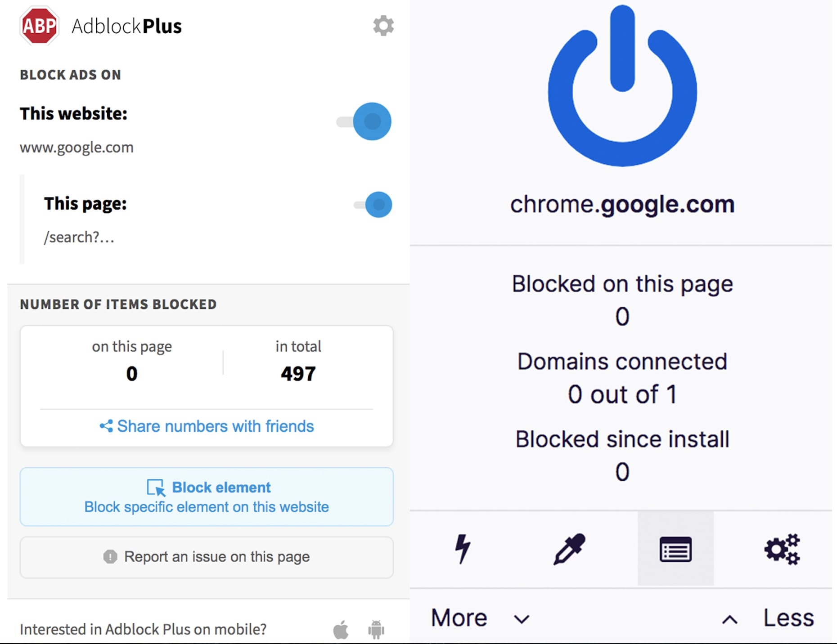Click the Block element button
This screenshot has width=837, height=644.
tap(207, 496)
